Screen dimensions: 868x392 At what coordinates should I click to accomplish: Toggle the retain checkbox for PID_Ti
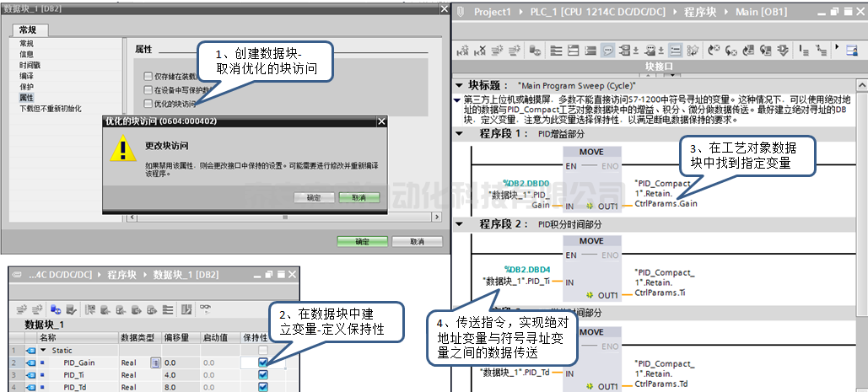tap(263, 374)
